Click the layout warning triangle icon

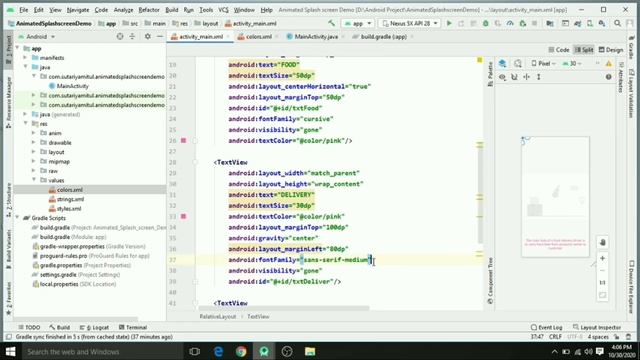pos(609,64)
